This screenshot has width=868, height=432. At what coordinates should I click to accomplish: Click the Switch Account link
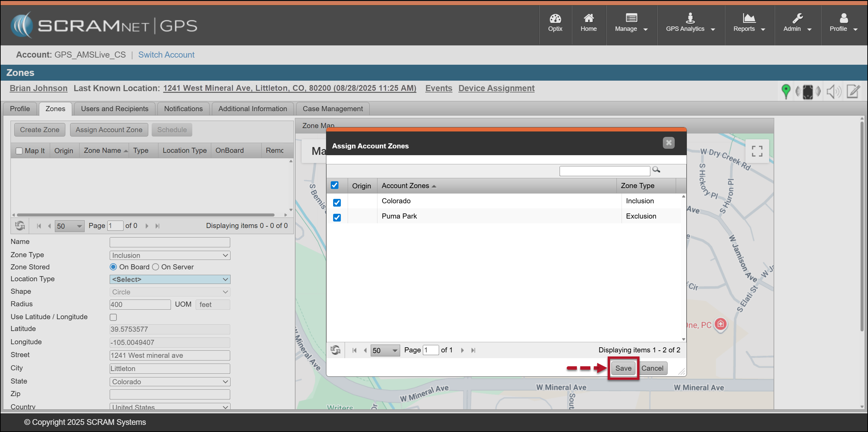(166, 55)
